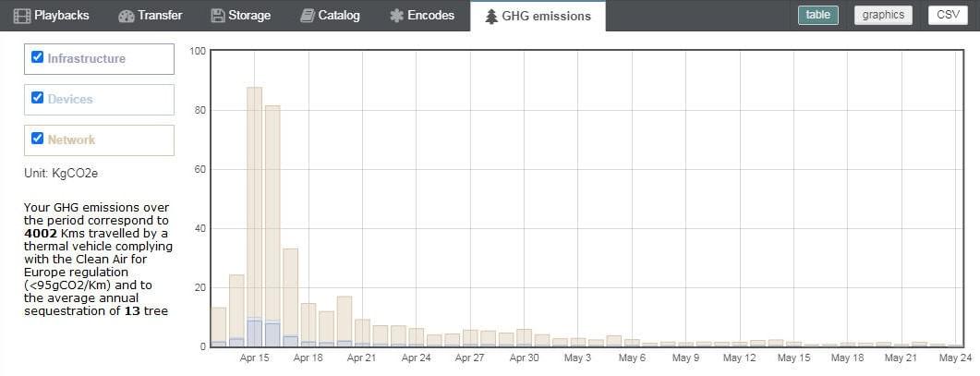Uncheck the Infrastructure checkbox

(x=38, y=57)
